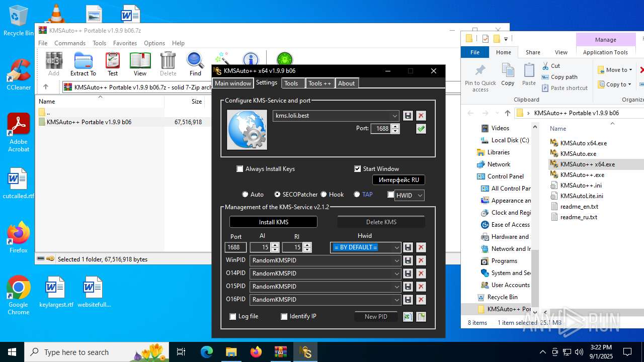
Task: Open the kms.loli.best server dropdown
Action: (394, 116)
